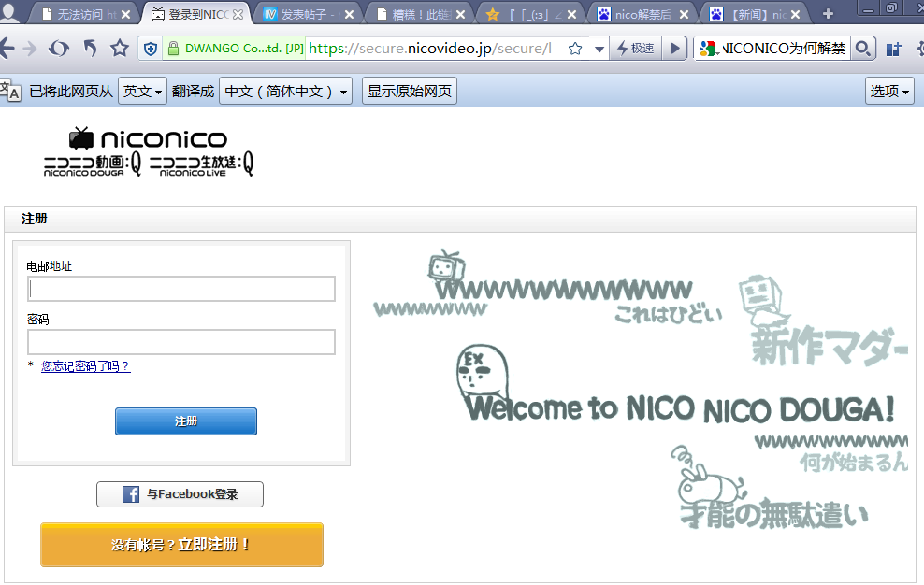Open the 中文（简体中文） target language dropdown
The width and height of the screenshot is (924, 585).
(x=286, y=91)
